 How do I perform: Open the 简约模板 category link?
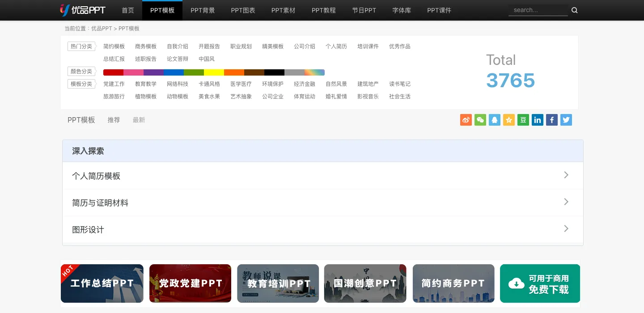click(x=114, y=47)
